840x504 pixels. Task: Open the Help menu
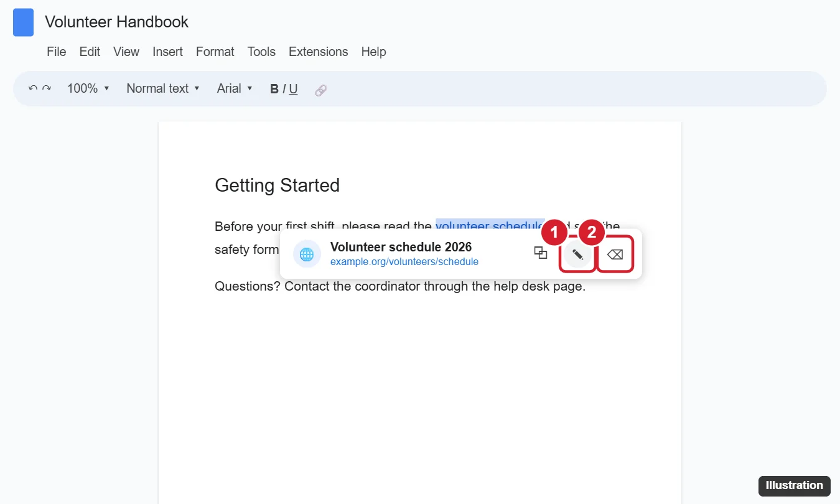tap(374, 52)
